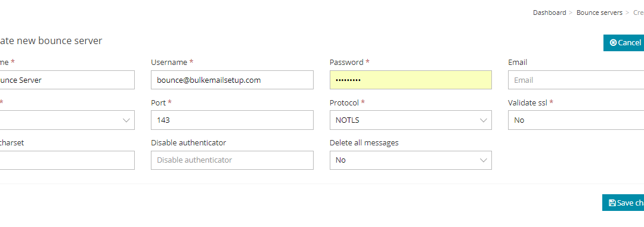The height and width of the screenshot is (227, 644).
Task: Click the charset input field
Action: click(67, 160)
